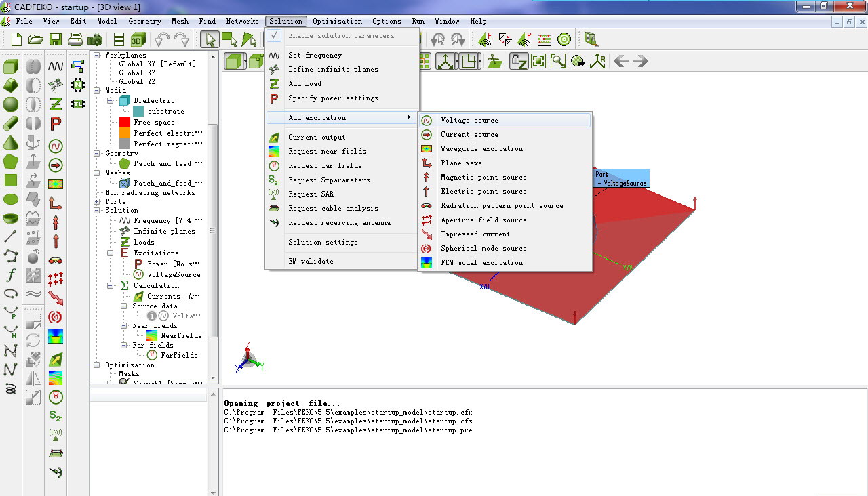Toggle the workplane axes display button
The height and width of the screenshot is (496, 868).
pyautogui.click(x=445, y=62)
